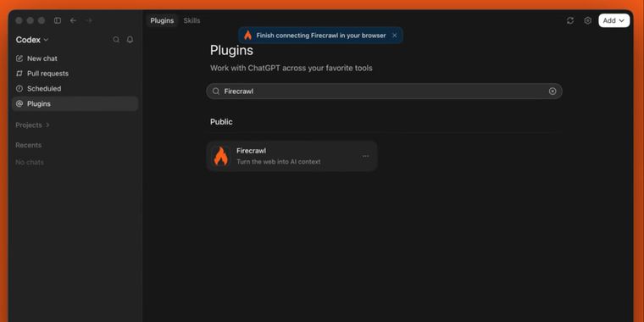Click the New chat compose icon
The image size is (644, 322).
(19, 58)
